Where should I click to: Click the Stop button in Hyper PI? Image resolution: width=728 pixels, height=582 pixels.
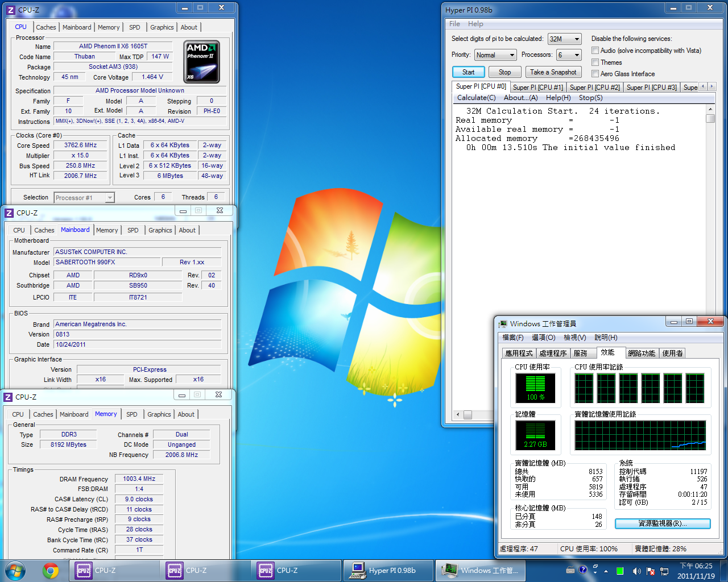pyautogui.click(x=504, y=72)
